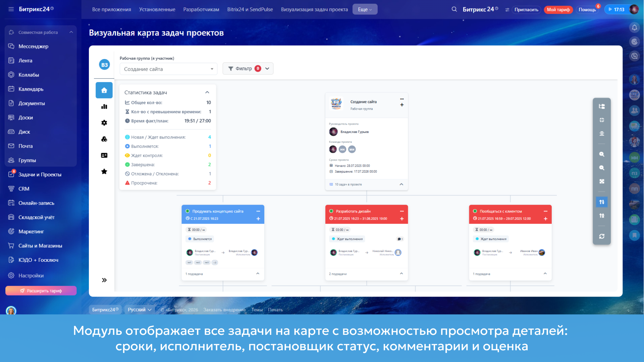Collapse the 10 задач в проекте section
This screenshot has width=644, height=362.
point(401,184)
